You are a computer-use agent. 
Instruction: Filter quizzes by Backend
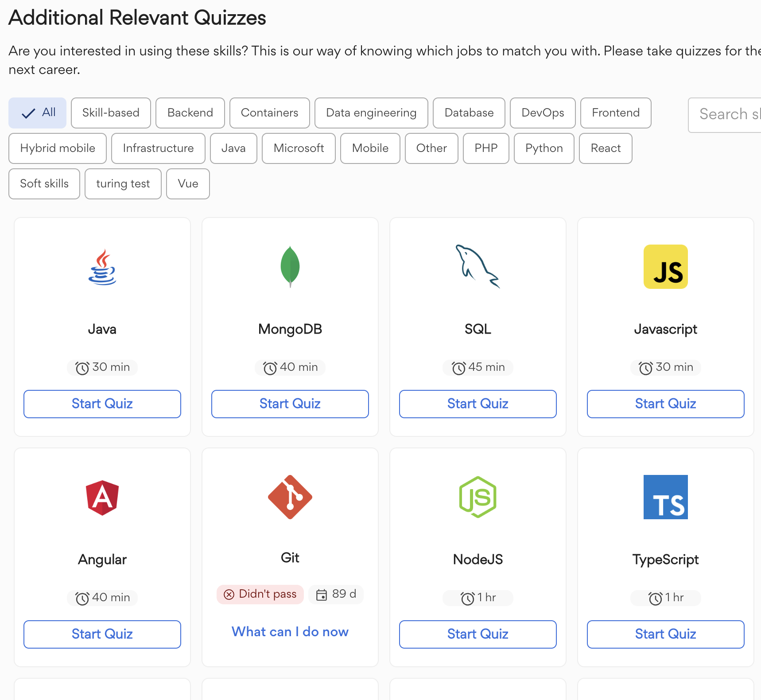(190, 113)
